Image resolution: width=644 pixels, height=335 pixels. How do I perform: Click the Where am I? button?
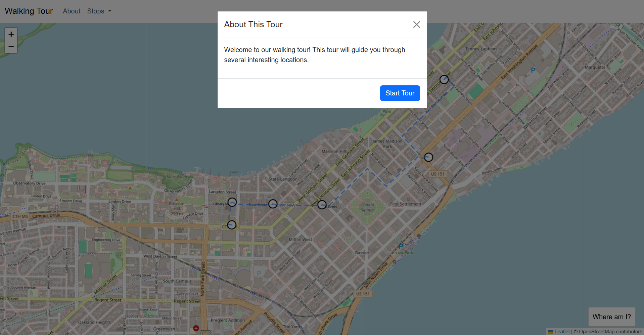[611, 317]
